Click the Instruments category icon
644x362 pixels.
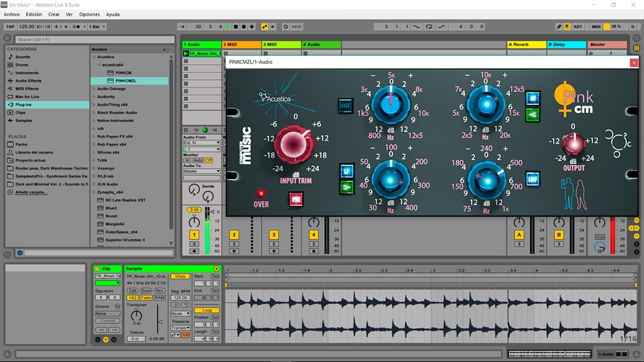tap(10, 73)
